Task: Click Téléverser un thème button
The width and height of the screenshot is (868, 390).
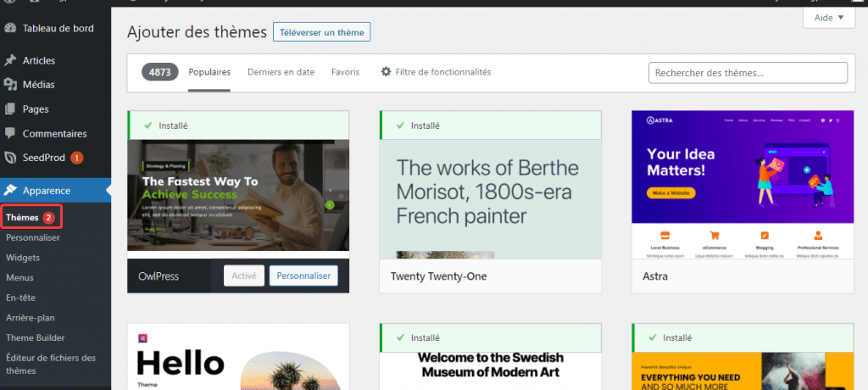Action: 321,32
